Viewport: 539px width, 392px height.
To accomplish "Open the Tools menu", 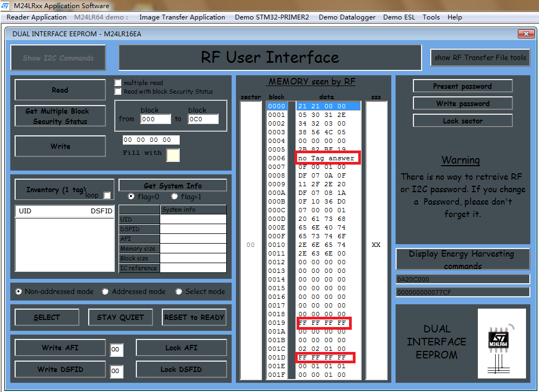I will [x=431, y=17].
